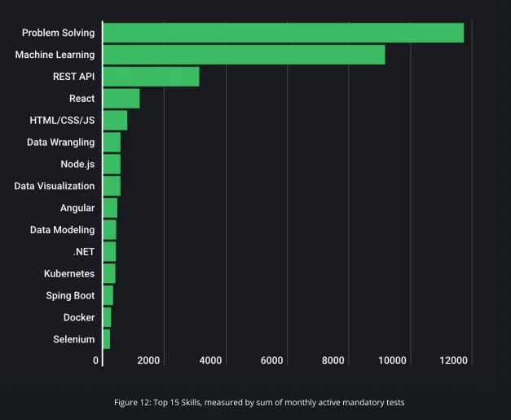The width and height of the screenshot is (511, 420).
Task: Click the Docker label
Action: point(79,317)
